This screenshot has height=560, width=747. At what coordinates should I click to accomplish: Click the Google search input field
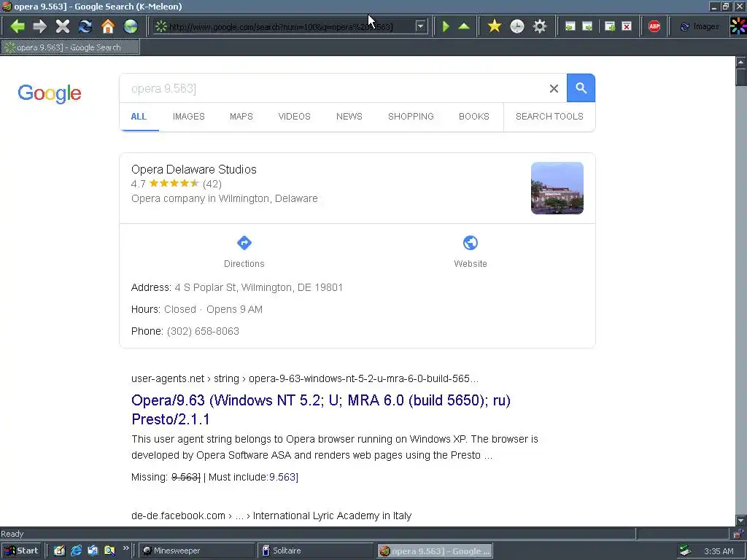point(333,88)
